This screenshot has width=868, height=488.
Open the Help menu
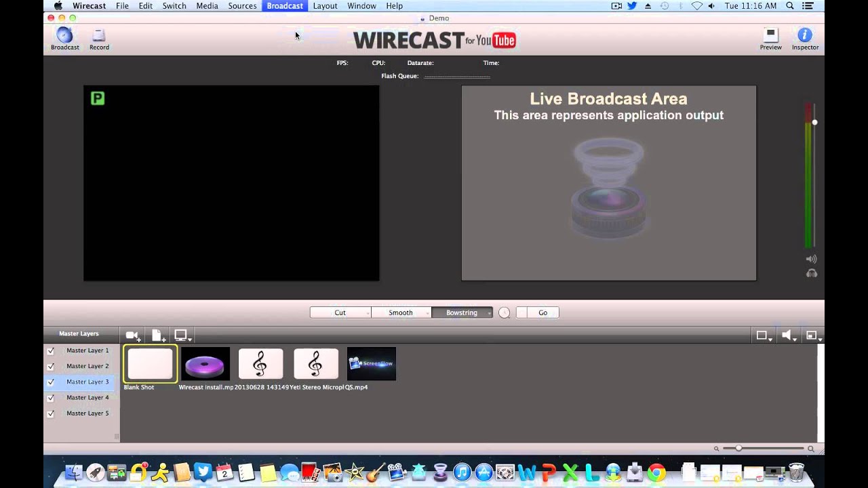(x=394, y=5)
